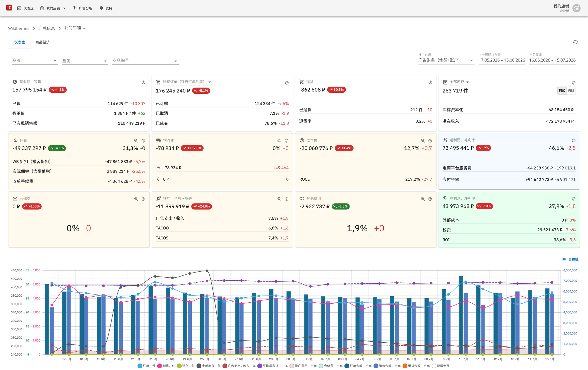Image resolution: width=588 pixels, height=370 pixels.
Task: Open help icon on 退货 card
Action: click(x=430, y=82)
